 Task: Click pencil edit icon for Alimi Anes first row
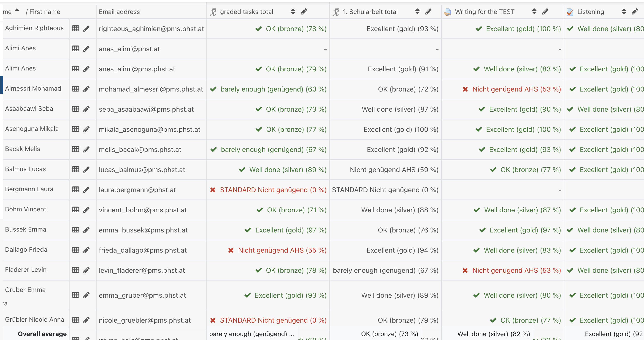(x=87, y=49)
